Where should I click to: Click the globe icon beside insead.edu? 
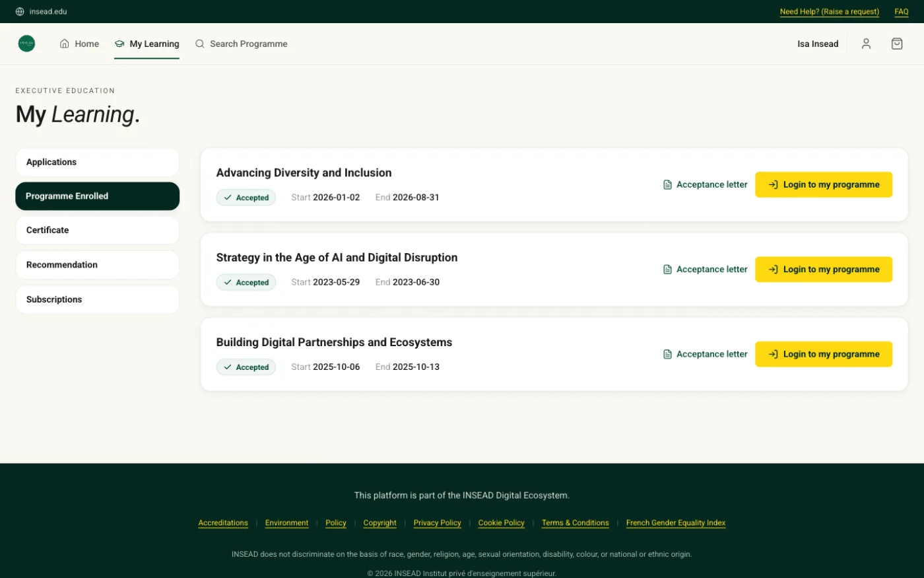click(x=20, y=11)
